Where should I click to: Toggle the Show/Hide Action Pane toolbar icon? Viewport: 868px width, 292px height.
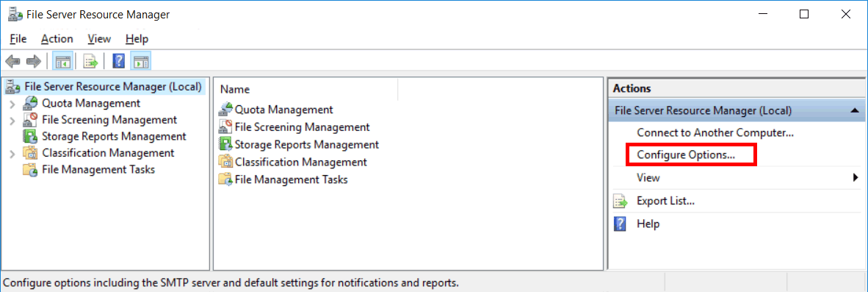140,62
